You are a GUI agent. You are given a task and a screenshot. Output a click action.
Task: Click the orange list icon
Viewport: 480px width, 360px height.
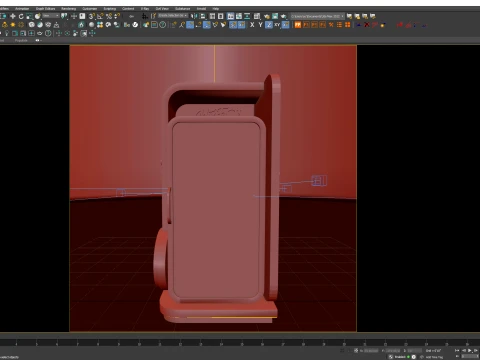[x=339, y=25]
